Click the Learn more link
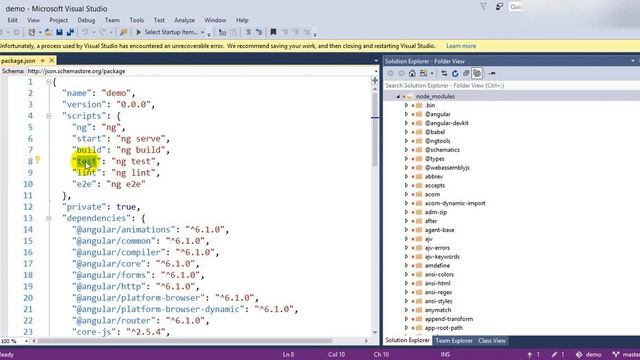The height and width of the screenshot is (360, 640). tap(461, 46)
